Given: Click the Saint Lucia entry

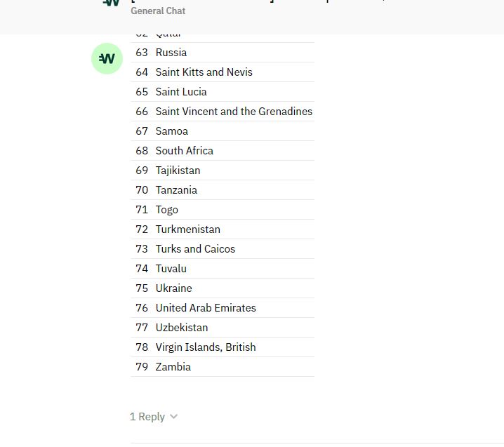Looking at the screenshot, I should point(181,92).
